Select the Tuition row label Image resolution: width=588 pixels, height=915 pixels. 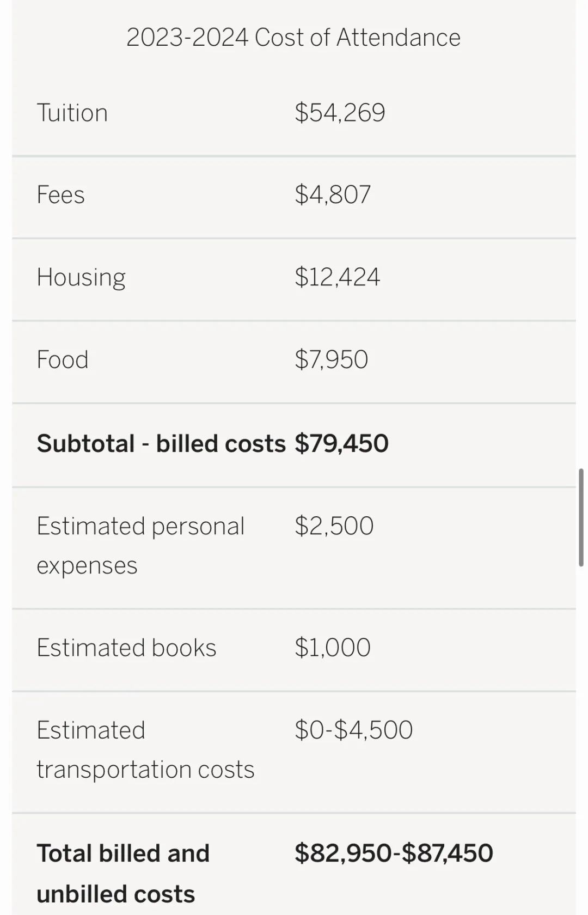click(x=72, y=113)
